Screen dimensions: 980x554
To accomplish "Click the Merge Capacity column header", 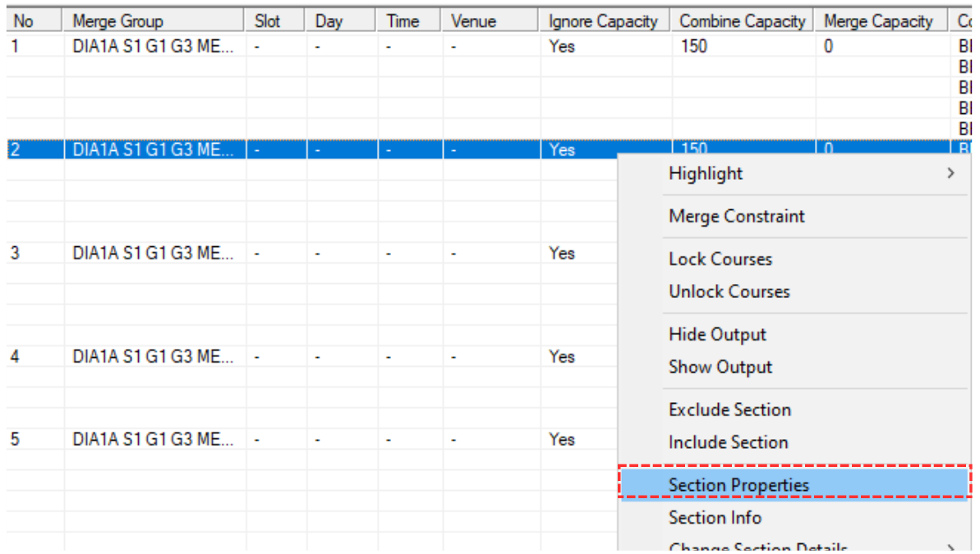I will [881, 21].
